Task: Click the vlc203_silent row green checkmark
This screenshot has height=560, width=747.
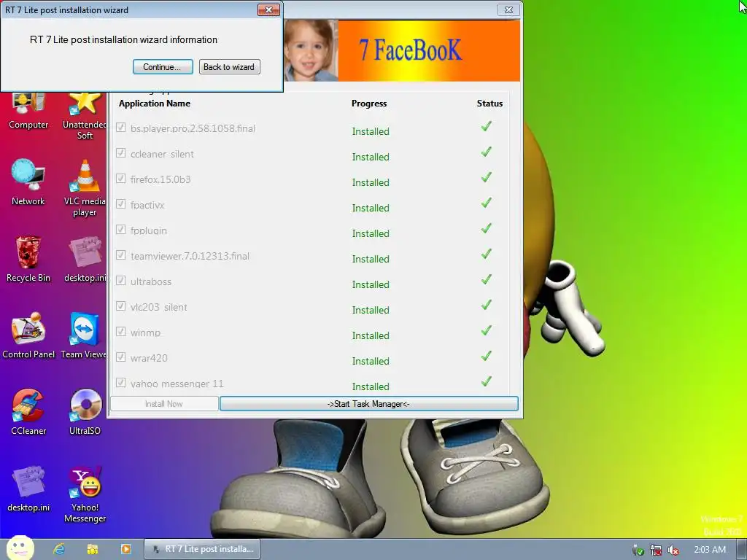Action: (486, 305)
